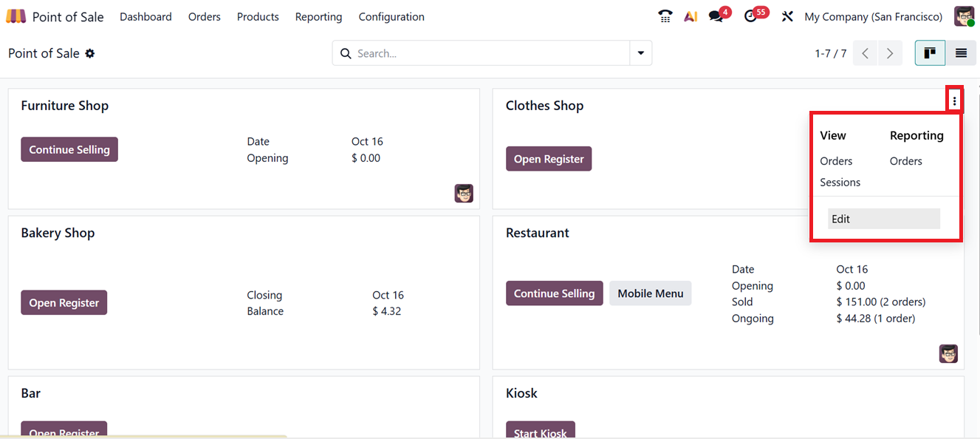
Task: Click the gear icon next to Point of Sale
Action: click(x=90, y=53)
